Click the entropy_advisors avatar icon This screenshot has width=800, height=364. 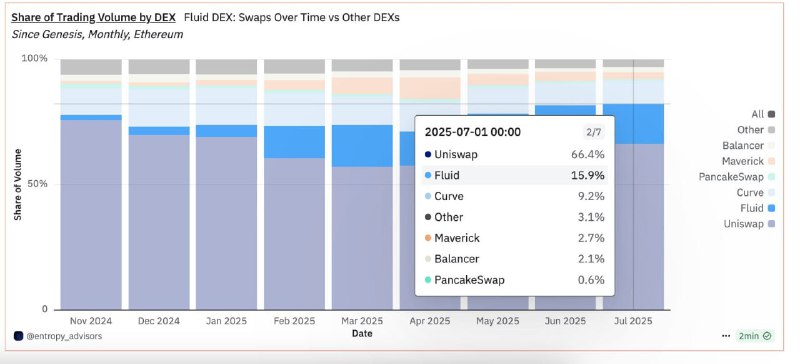(x=18, y=336)
